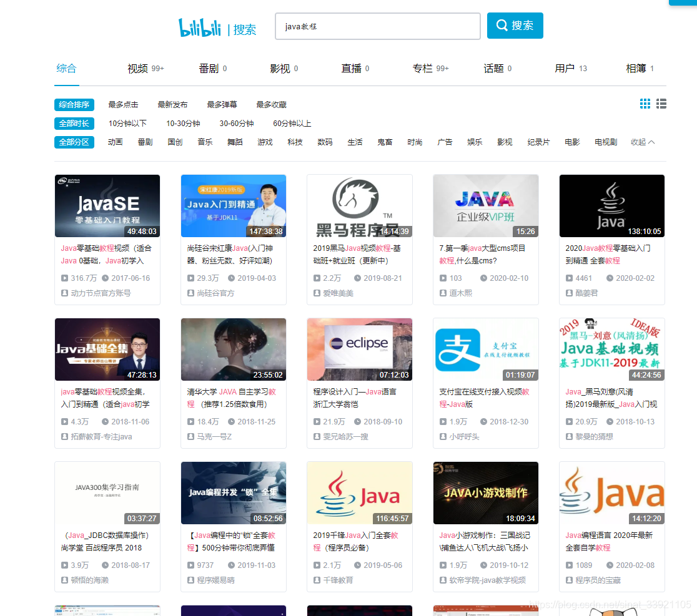The image size is (697, 616).
Task: Click the bilibili logo
Action: 200,27
